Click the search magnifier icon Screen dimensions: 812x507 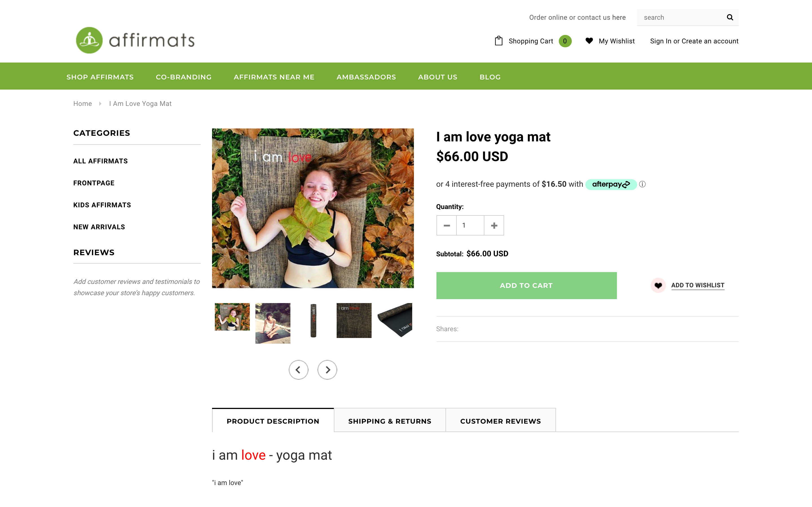point(729,17)
